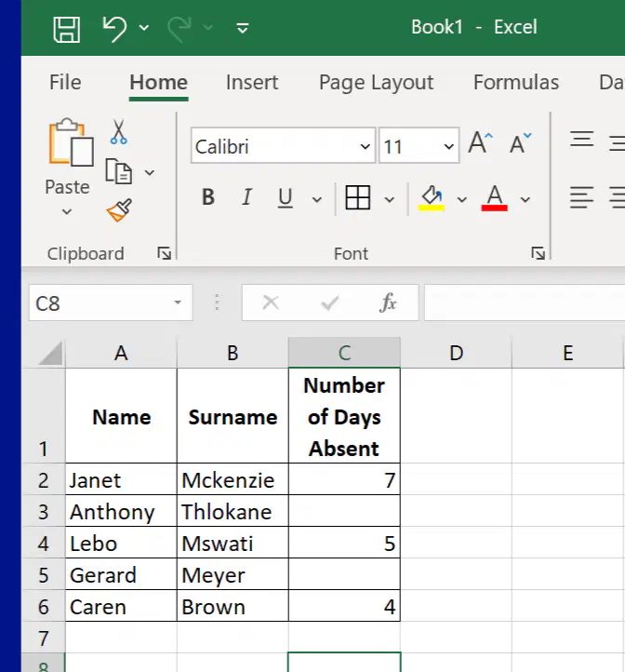Select the cell containing Gerard

coord(121,574)
